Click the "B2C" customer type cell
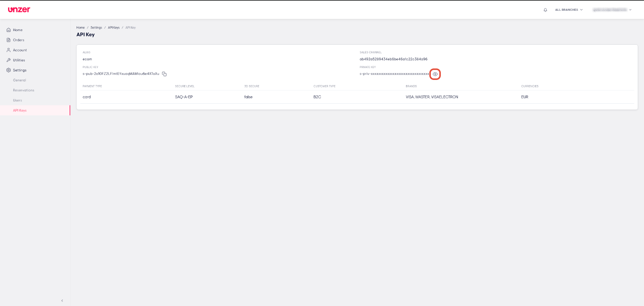This screenshot has height=306, width=644. [317, 97]
